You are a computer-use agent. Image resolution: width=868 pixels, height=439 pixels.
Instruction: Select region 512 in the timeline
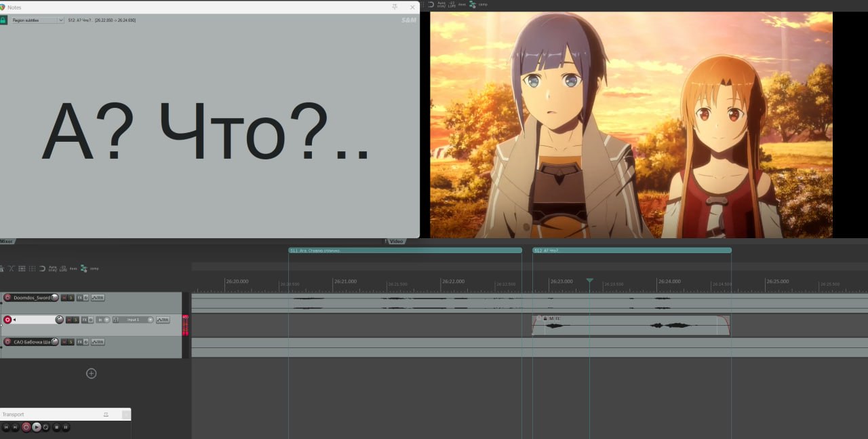(x=632, y=250)
